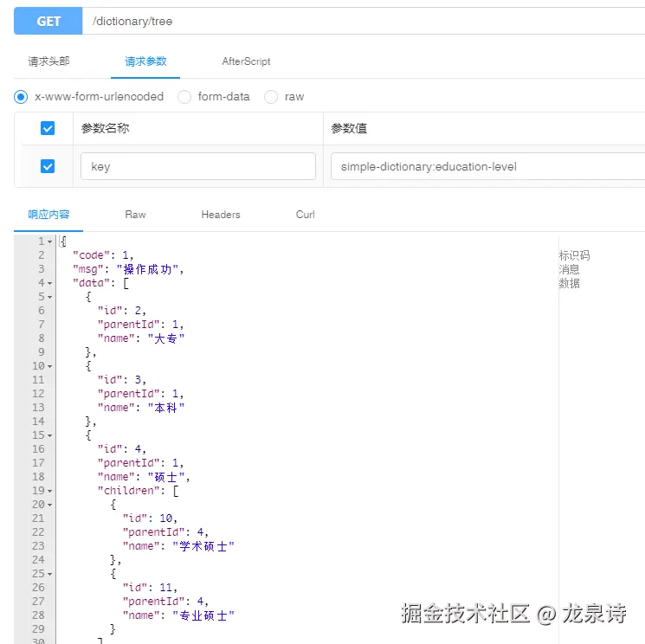Click the 消息 field description

[x=569, y=269]
